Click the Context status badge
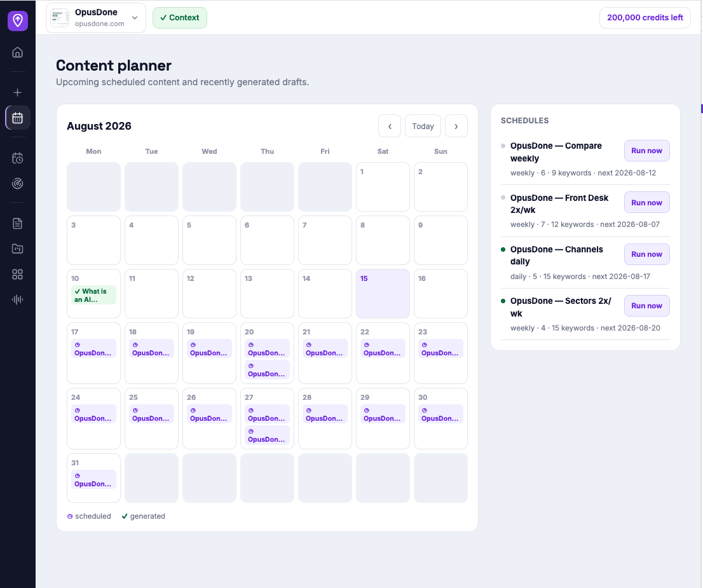Viewport: 703px width, 588px height. pos(180,18)
